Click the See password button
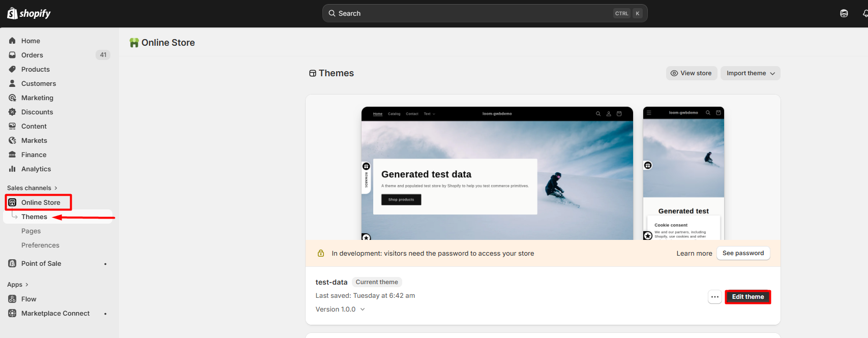The height and width of the screenshot is (338, 868). [x=743, y=253]
